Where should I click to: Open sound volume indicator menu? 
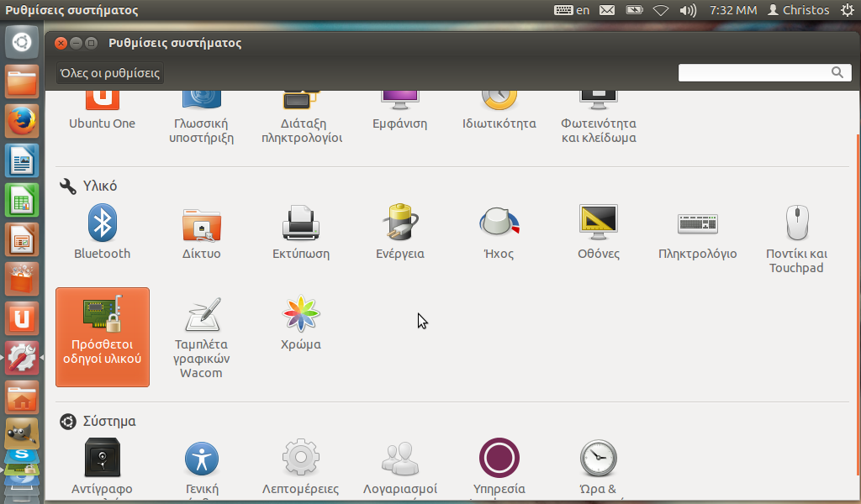(x=688, y=10)
